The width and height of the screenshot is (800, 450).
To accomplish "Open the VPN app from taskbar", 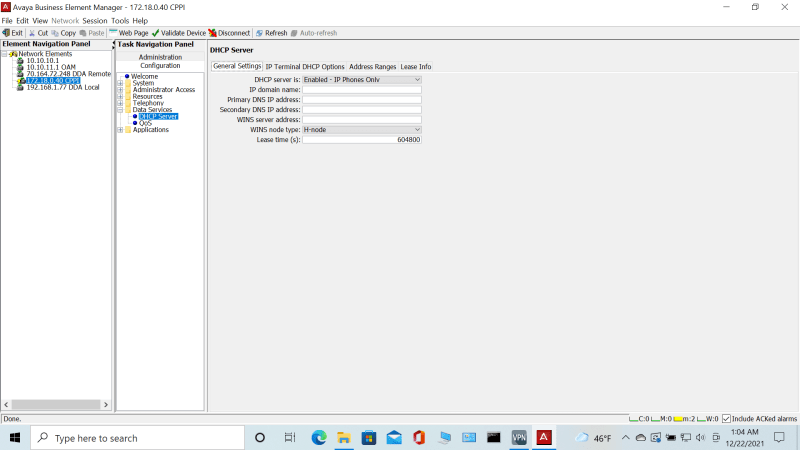I will click(519, 438).
